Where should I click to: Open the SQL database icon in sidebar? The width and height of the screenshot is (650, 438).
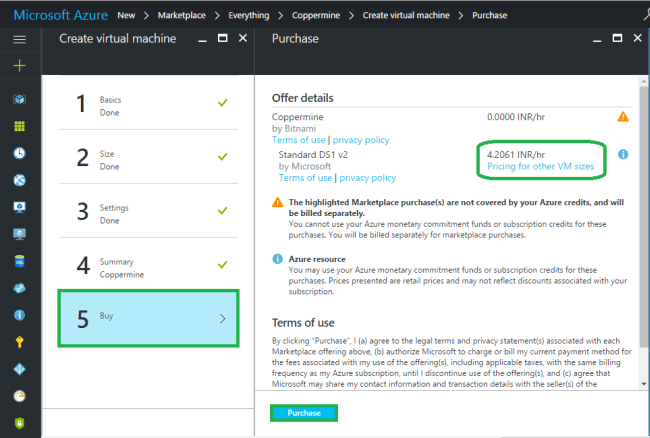tap(20, 261)
